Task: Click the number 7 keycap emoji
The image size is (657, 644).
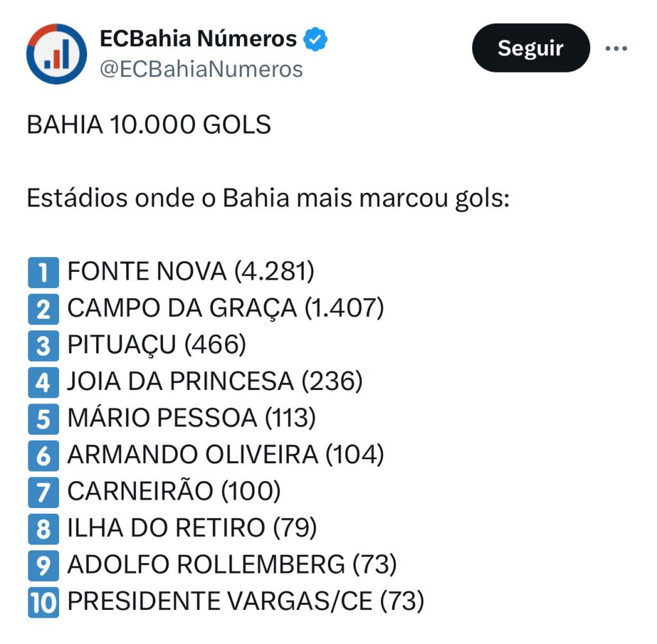Action: pyautogui.click(x=44, y=492)
